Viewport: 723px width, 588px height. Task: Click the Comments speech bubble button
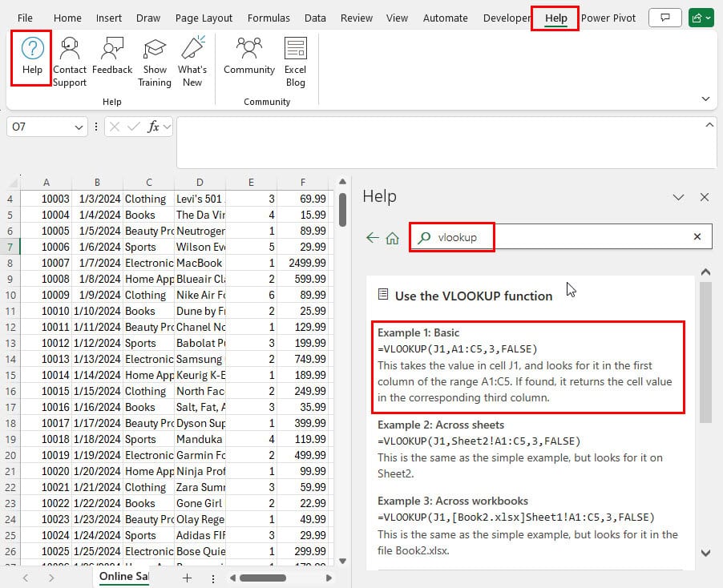pyautogui.click(x=665, y=18)
